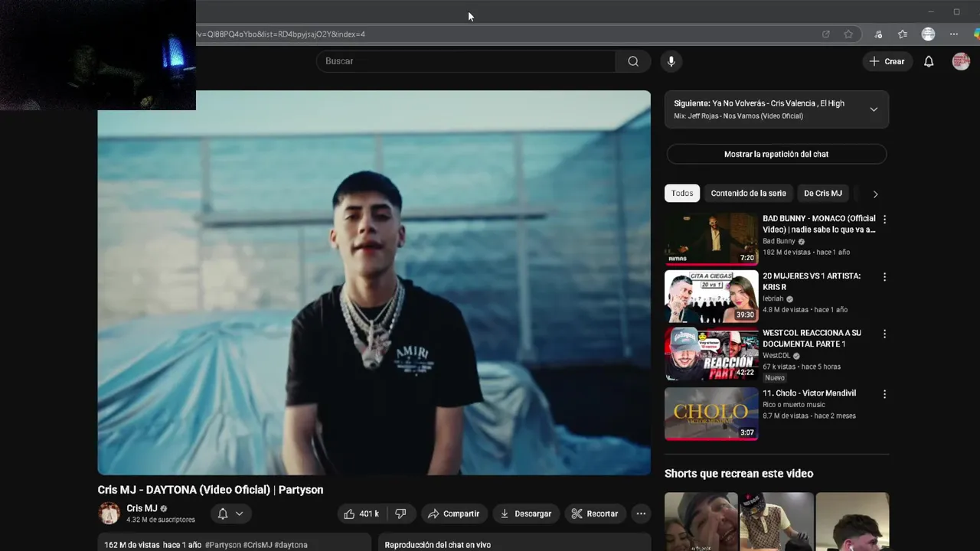980x551 pixels.
Task: Click Cris MJ channel avatar
Action: [109, 514]
